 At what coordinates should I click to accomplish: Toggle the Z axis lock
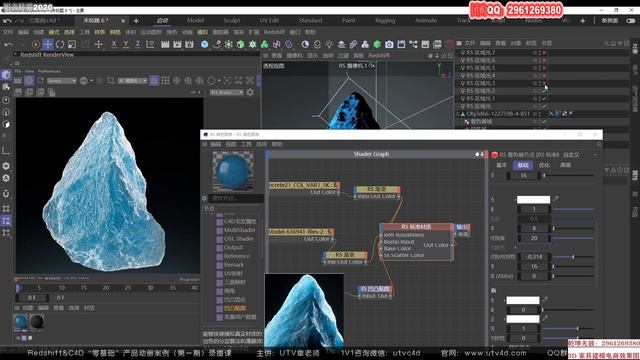pos(138,44)
